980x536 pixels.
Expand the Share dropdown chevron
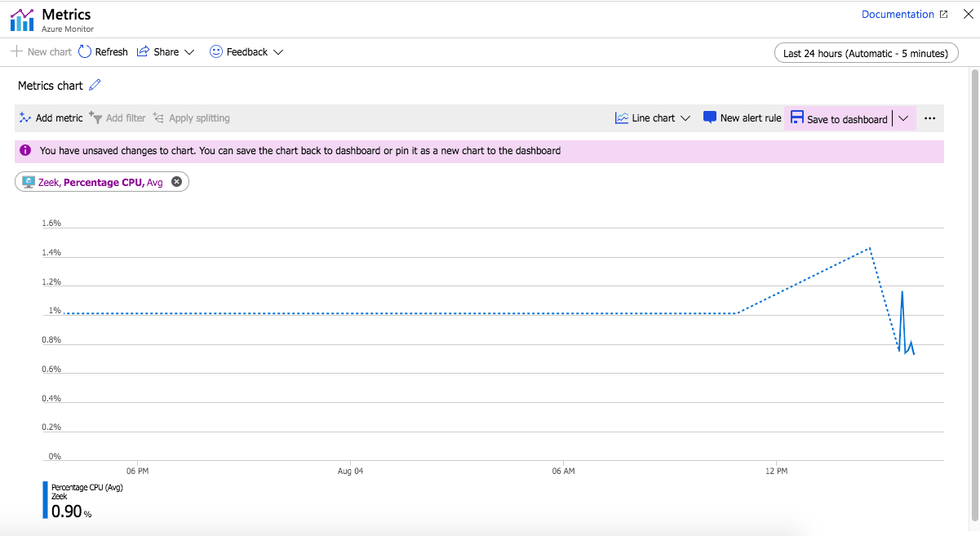tap(189, 51)
